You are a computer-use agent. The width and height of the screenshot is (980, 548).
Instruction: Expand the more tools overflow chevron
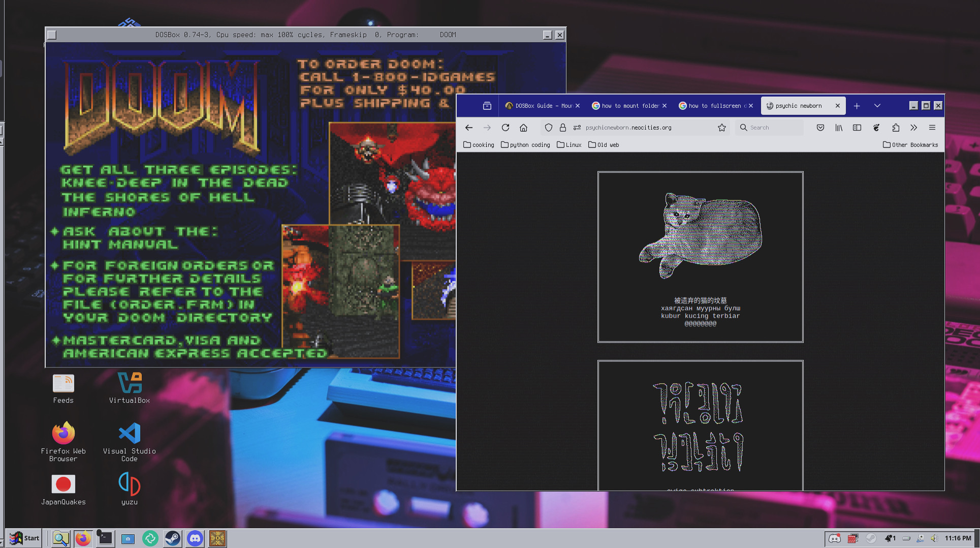tap(913, 128)
